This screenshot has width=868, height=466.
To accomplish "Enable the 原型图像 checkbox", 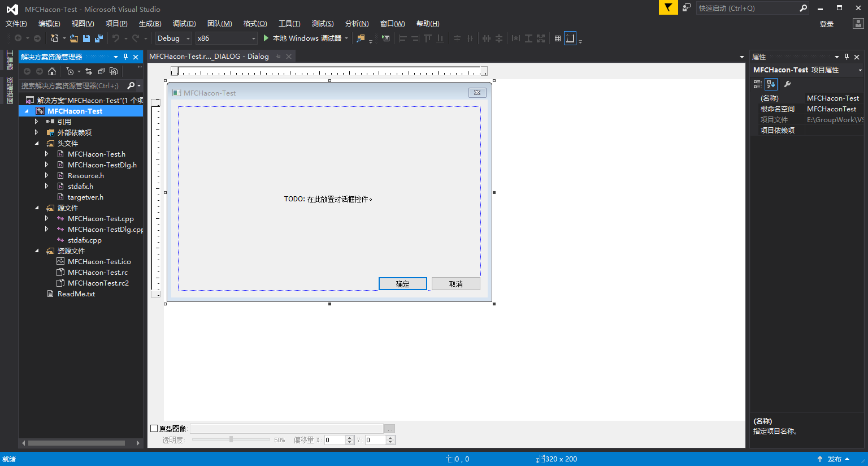I will point(153,428).
